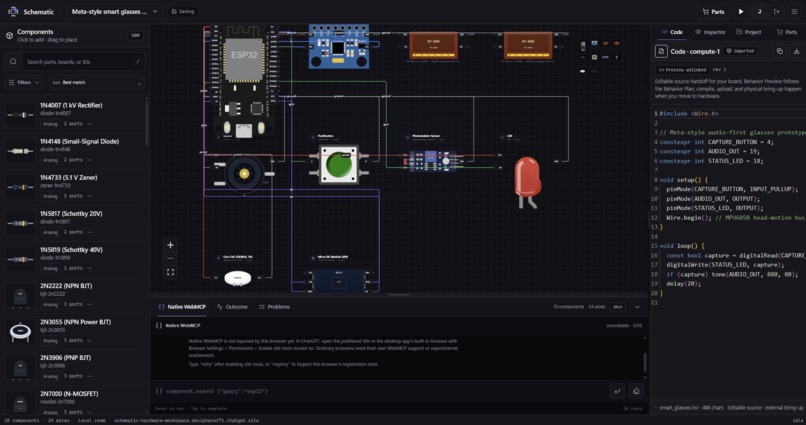806x425 pixels.
Task: Select the Micro SD module on canvas
Action: [338, 281]
